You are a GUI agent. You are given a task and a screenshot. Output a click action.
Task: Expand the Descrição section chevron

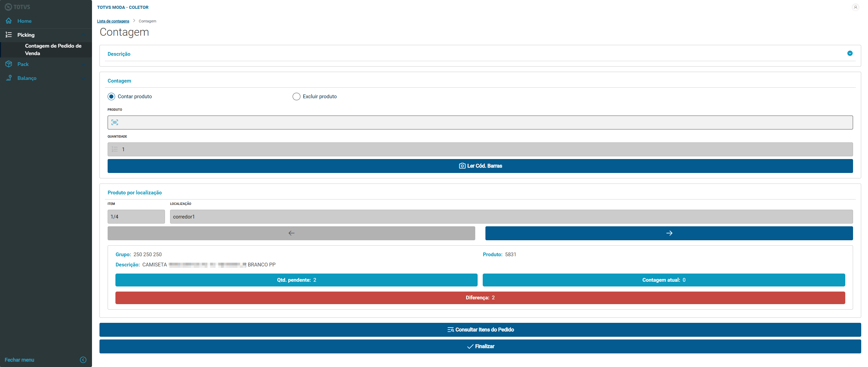(850, 53)
